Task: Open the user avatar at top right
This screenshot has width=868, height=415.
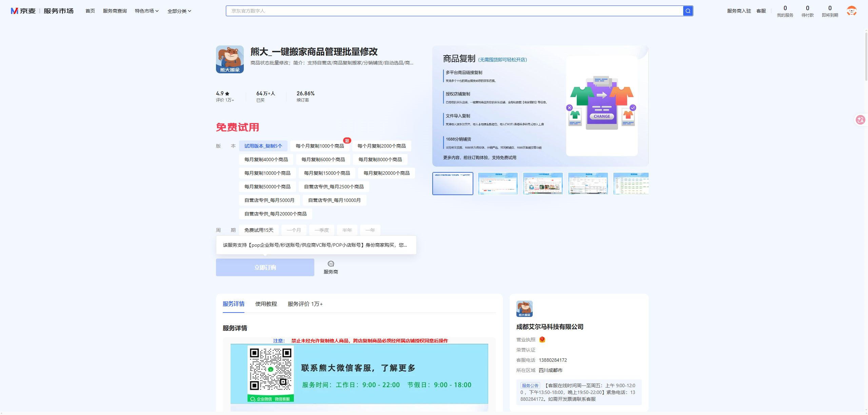Action: [851, 11]
